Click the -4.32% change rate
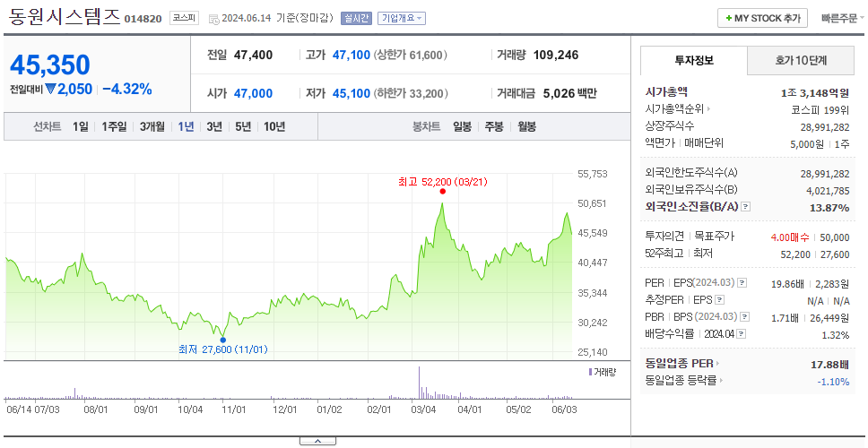 point(127,89)
